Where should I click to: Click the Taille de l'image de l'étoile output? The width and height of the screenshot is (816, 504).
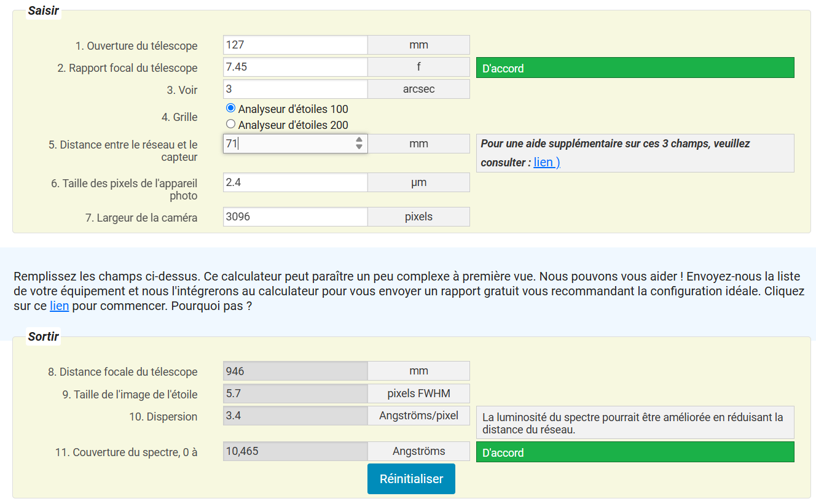point(295,394)
